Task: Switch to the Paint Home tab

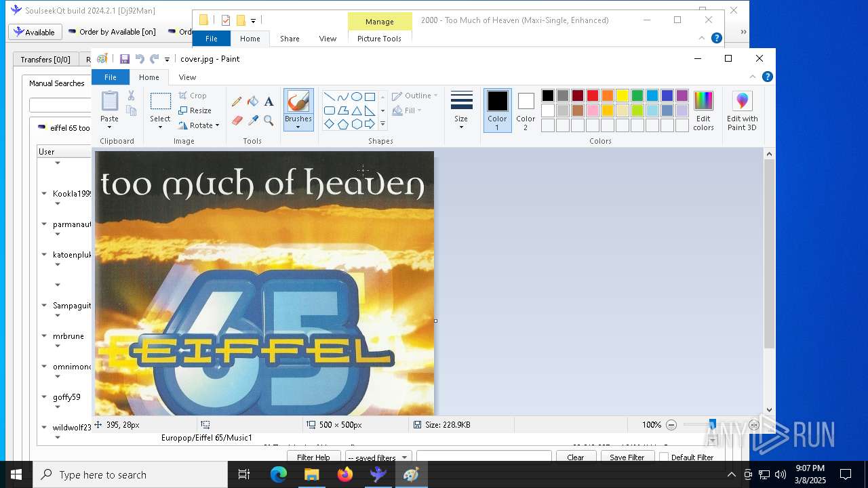Action: 149,77
